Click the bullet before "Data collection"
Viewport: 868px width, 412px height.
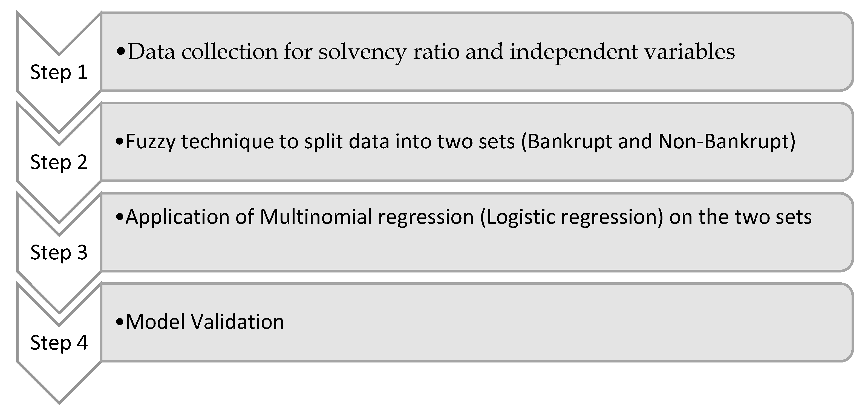pos(120,52)
